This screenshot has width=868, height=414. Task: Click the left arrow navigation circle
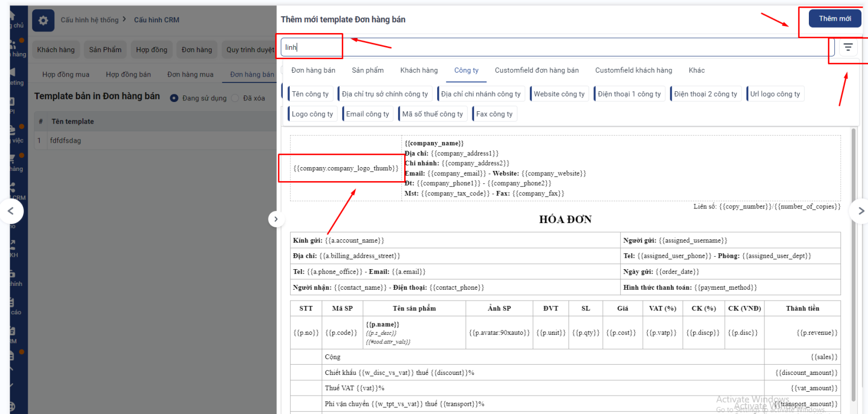click(11, 211)
